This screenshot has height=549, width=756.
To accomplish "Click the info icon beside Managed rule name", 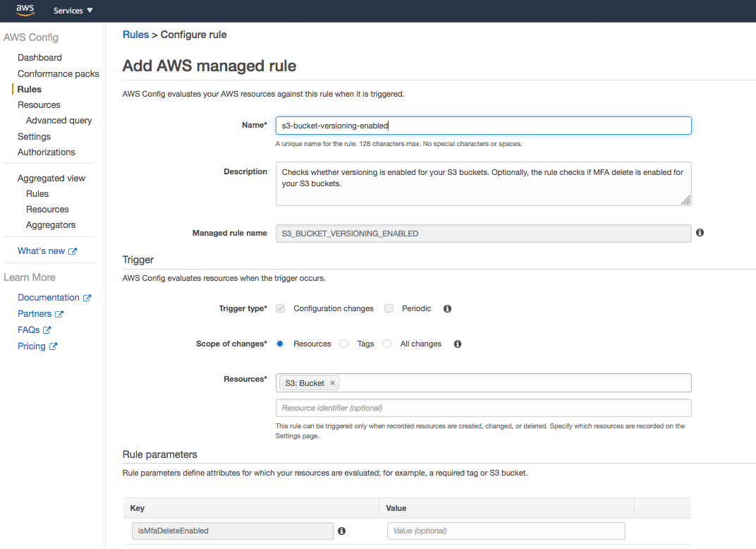I will tap(700, 232).
